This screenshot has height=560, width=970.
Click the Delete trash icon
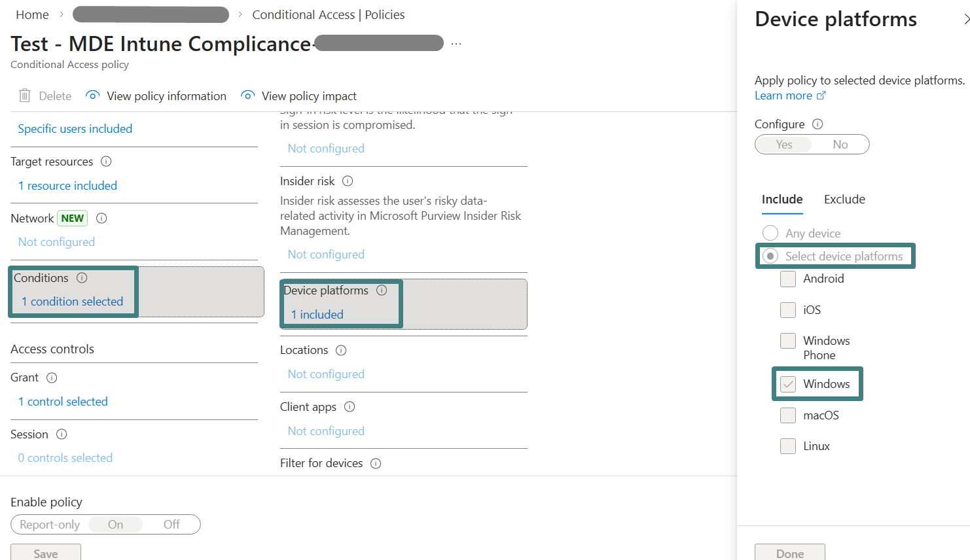pos(25,96)
